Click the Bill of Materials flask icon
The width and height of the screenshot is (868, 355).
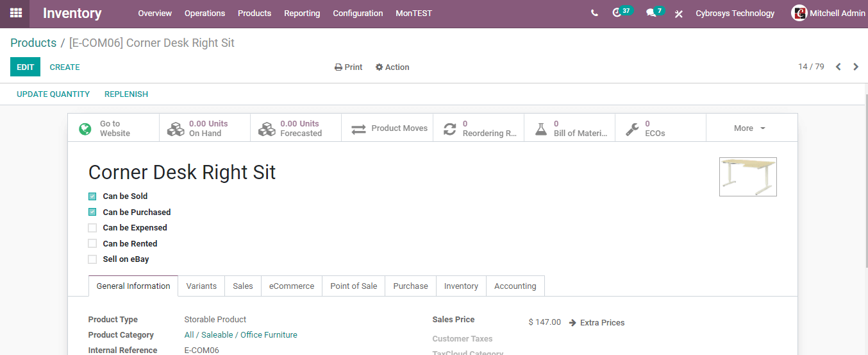click(541, 129)
